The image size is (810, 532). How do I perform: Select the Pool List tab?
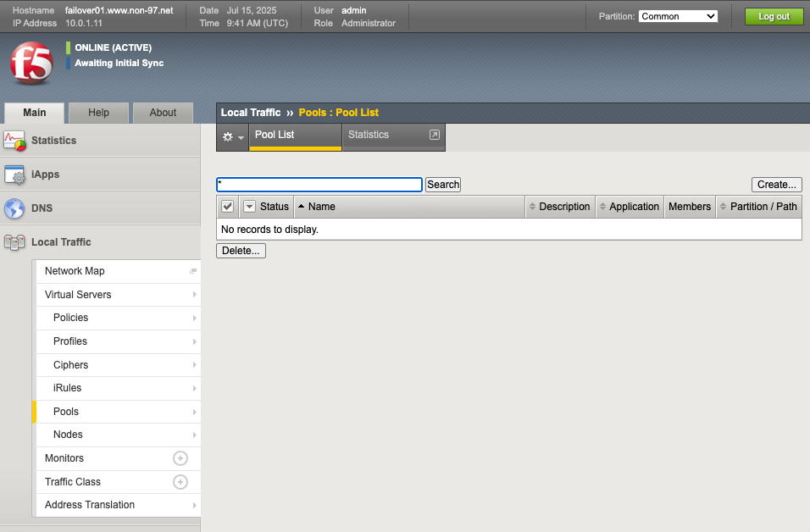295,136
